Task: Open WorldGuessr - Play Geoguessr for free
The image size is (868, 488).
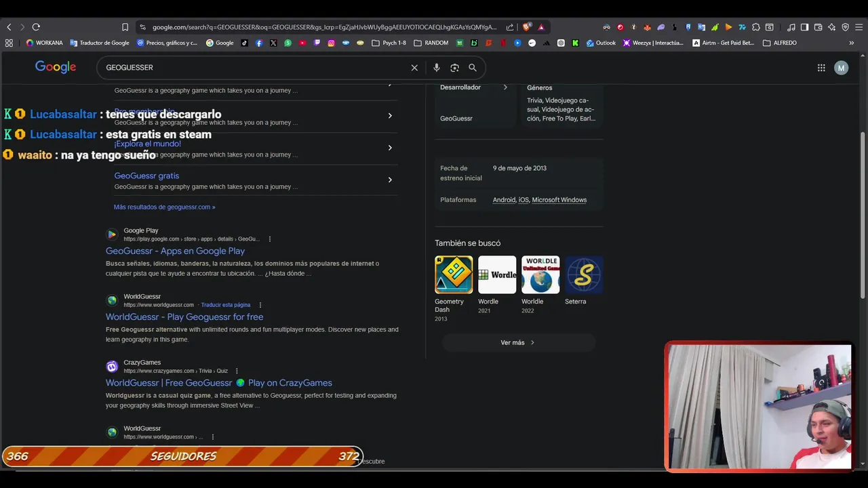Action: click(x=184, y=317)
